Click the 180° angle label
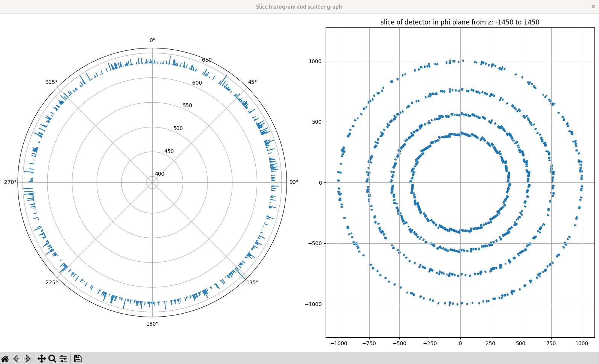 click(x=152, y=324)
